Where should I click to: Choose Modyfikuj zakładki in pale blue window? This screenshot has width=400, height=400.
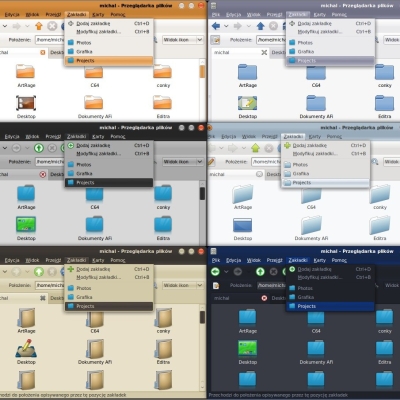(x=325, y=154)
